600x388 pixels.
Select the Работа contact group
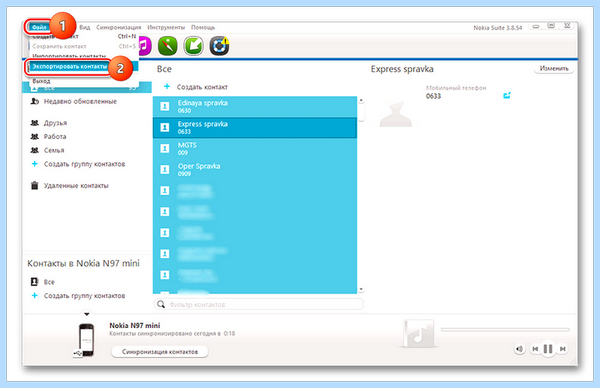(x=55, y=137)
